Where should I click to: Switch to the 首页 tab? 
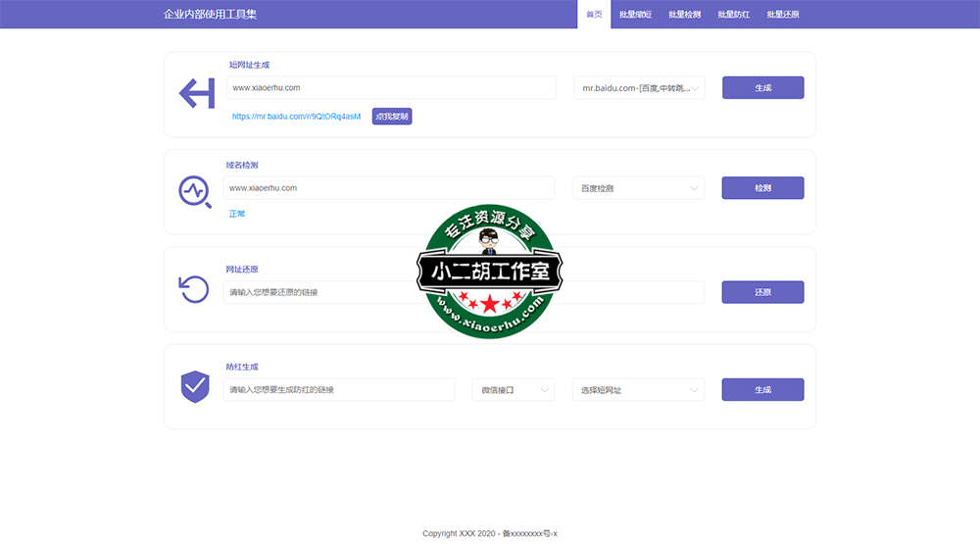coord(594,15)
